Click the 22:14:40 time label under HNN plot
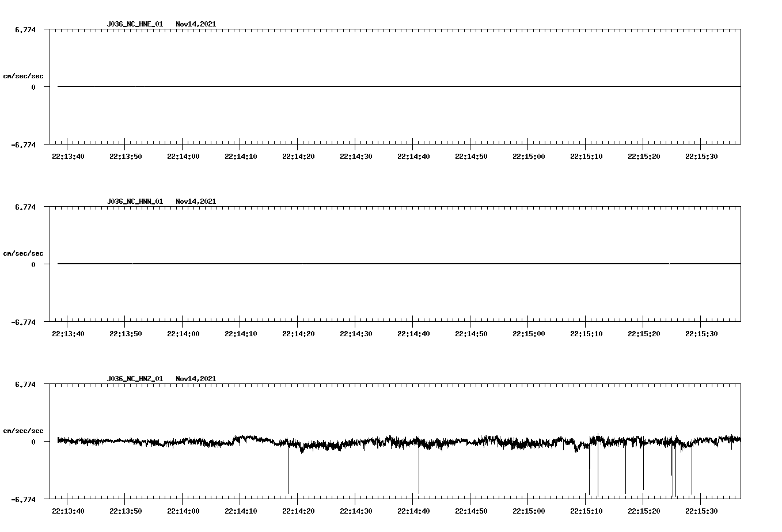782x532 pixels. click(x=413, y=334)
